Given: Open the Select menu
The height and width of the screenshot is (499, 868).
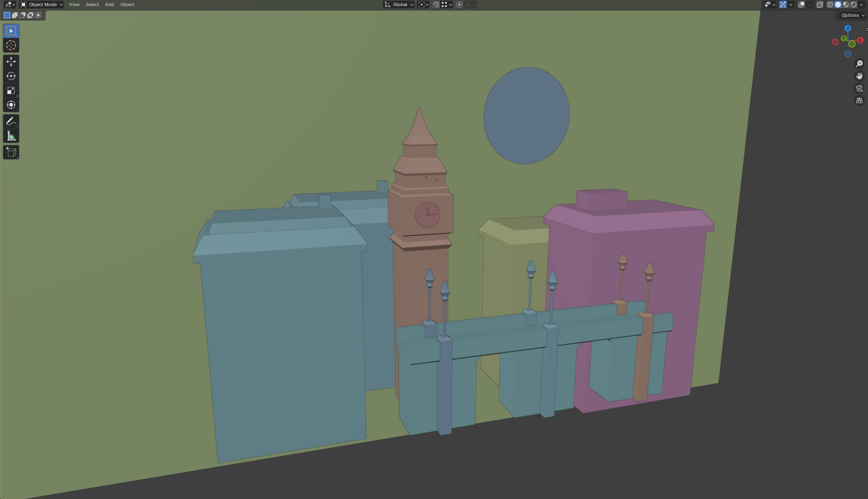Looking at the screenshot, I should [x=92, y=5].
